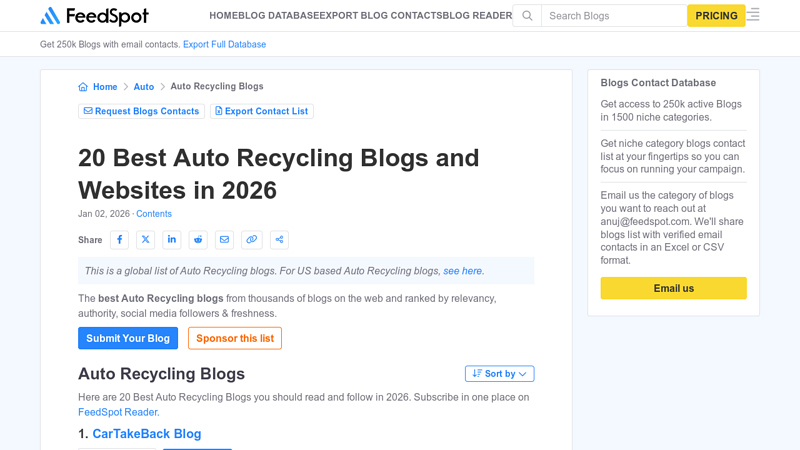This screenshot has height=450, width=800.
Task: Go to HOME in navigation
Action: 223,16
